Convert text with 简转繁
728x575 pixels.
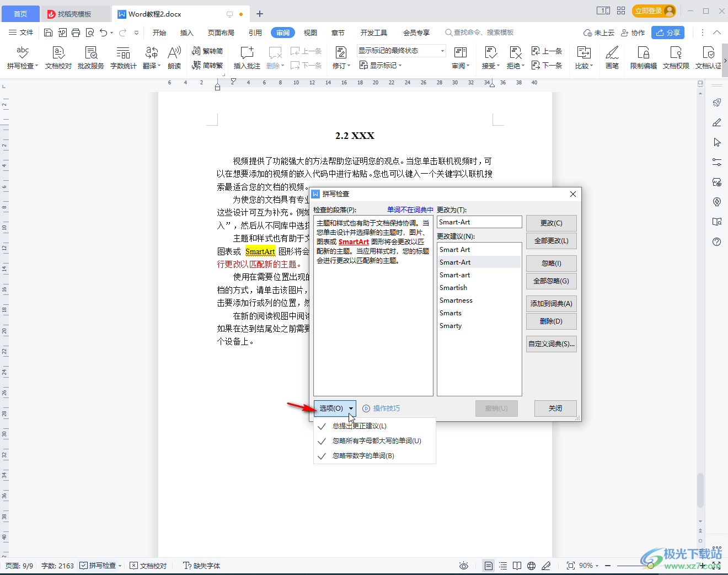(207, 65)
